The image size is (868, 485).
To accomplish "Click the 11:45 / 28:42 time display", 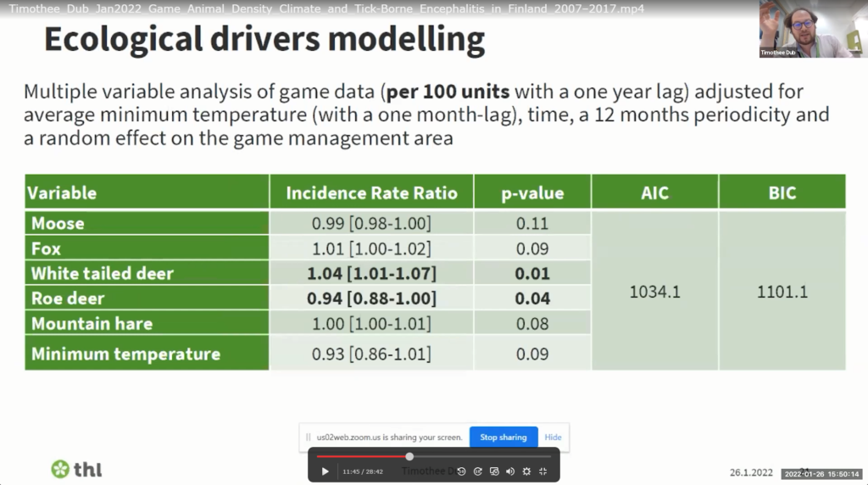I will pyautogui.click(x=363, y=471).
